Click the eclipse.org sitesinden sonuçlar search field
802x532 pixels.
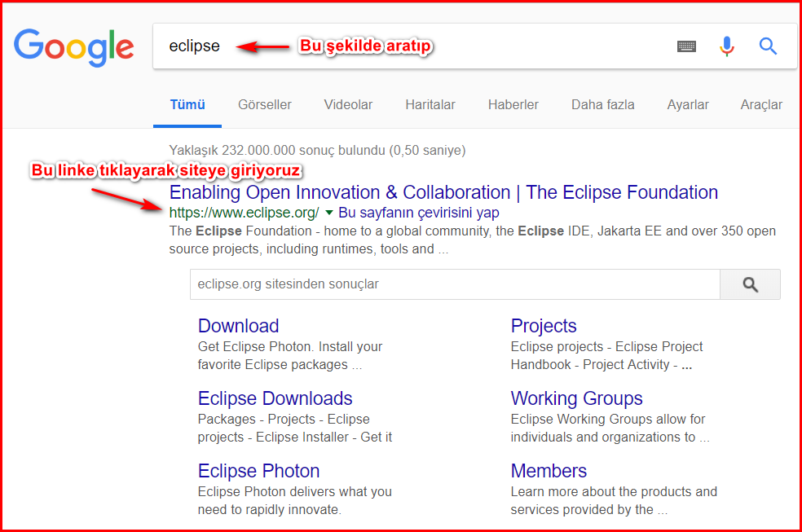coord(455,284)
